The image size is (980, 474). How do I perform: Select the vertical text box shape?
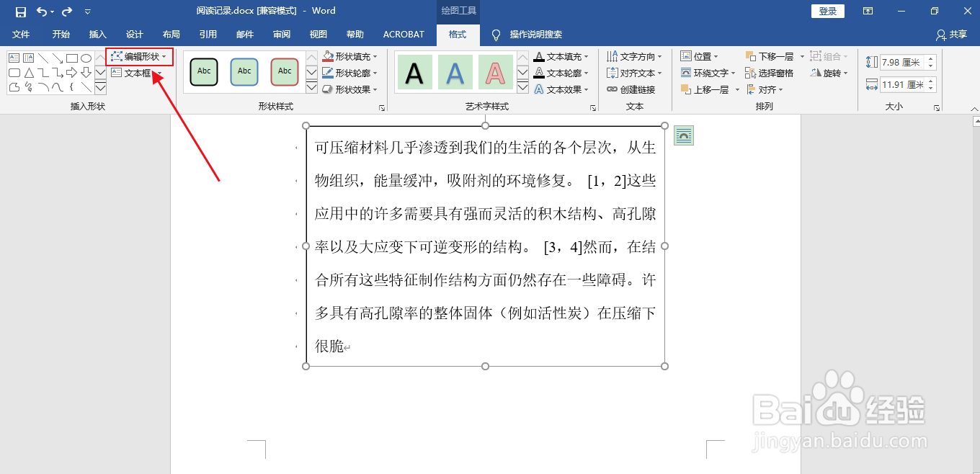pos(29,58)
